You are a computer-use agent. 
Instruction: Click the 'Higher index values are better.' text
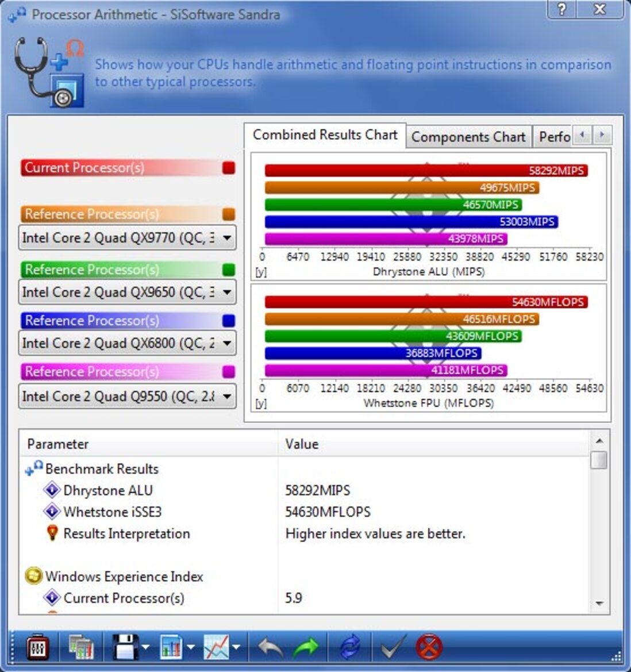click(375, 533)
